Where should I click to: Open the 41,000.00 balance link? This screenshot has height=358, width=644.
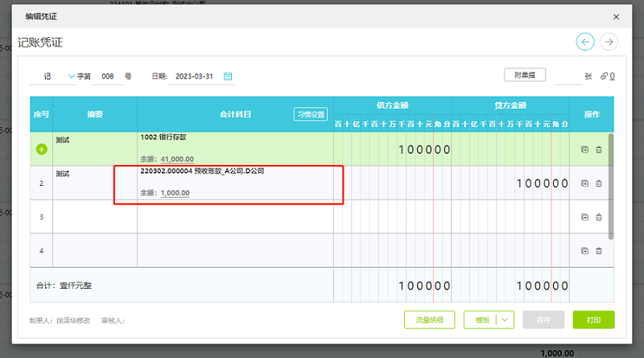[x=177, y=158]
